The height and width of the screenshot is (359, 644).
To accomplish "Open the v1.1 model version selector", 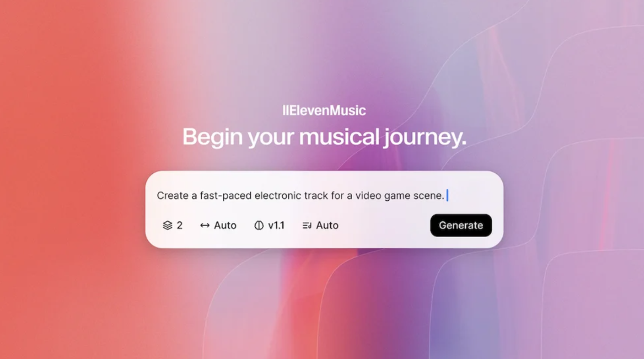I will coord(269,225).
